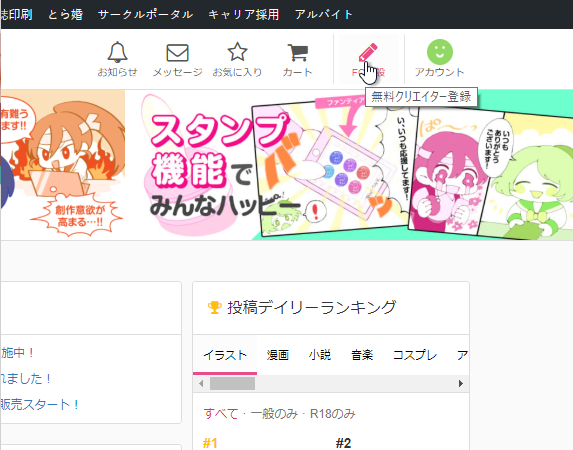The width and height of the screenshot is (573, 450).
Task: Select the コスプレ ranking tab
Action: (x=415, y=355)
